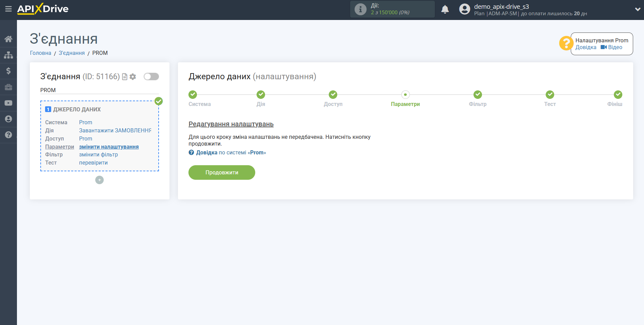Click the actions counter 2 з 150'000
Image resolution: width=644 pixels, height=325 pixels.
coord(390,13)
